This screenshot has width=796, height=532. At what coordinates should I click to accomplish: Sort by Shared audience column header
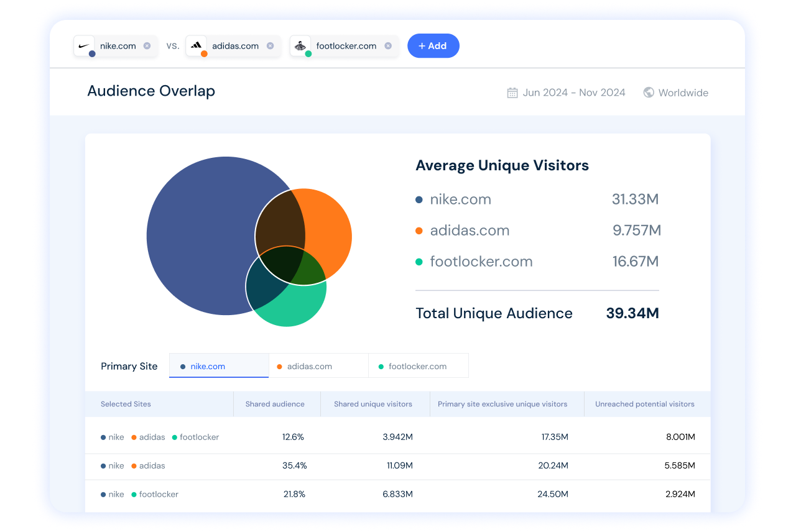275,404
